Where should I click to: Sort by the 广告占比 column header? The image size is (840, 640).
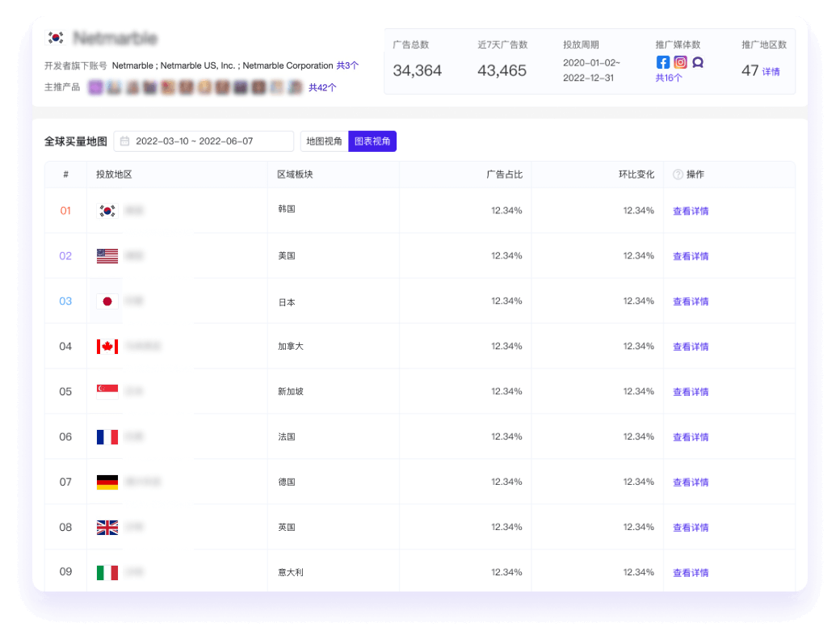click(504, 175)
